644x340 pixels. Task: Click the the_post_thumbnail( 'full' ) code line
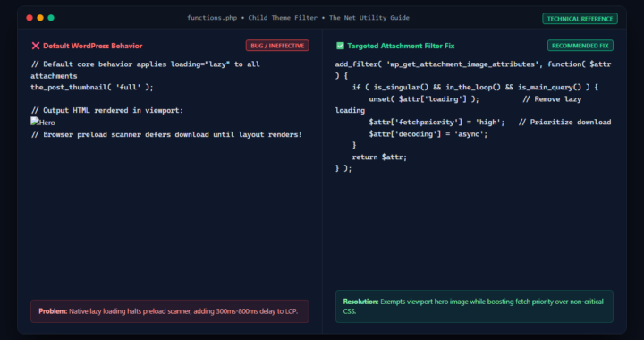coord(92,88)
